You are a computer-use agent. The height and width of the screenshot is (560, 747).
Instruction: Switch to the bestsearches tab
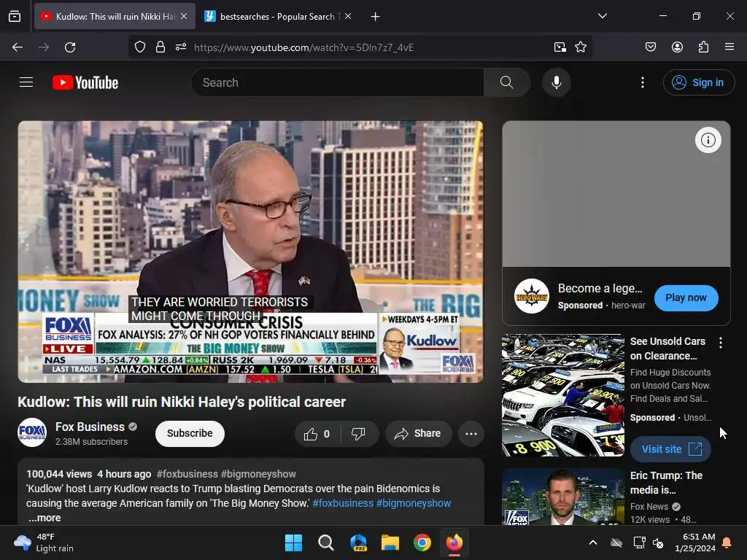coord(277,16)
